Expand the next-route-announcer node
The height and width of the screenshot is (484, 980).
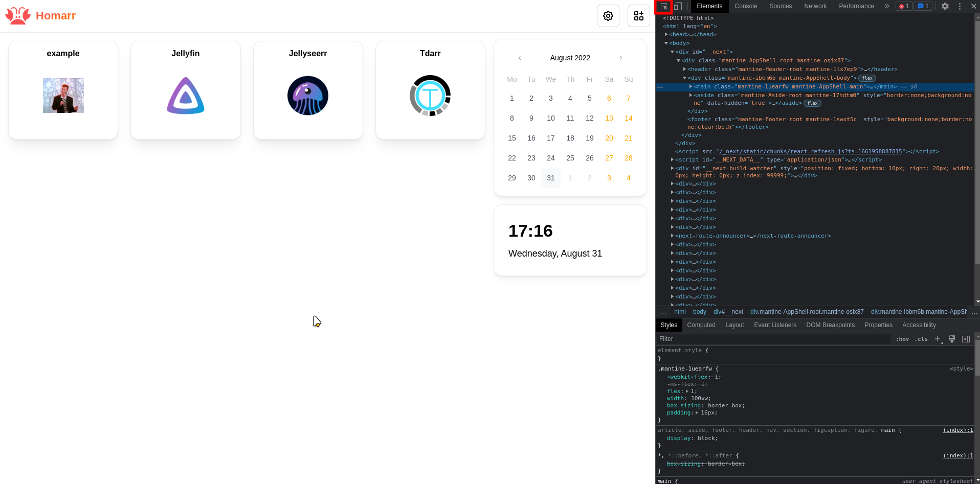[x=672, y=236]
